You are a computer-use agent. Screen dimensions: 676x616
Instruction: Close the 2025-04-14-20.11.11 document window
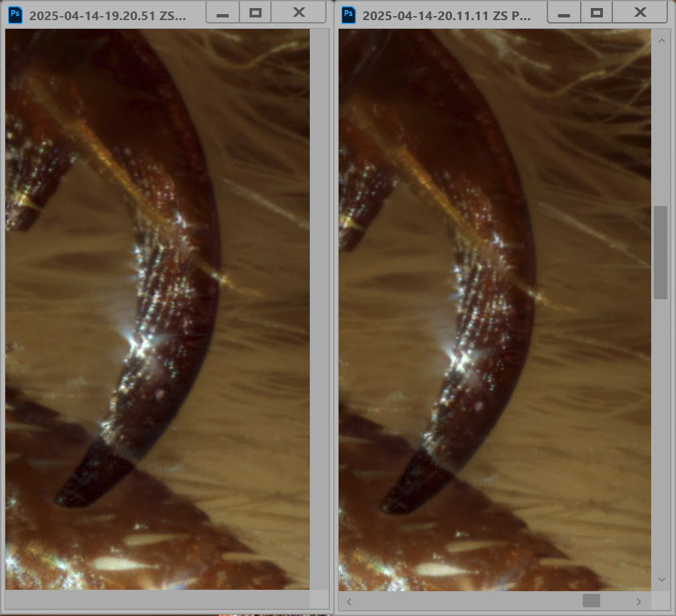point(640,13)
